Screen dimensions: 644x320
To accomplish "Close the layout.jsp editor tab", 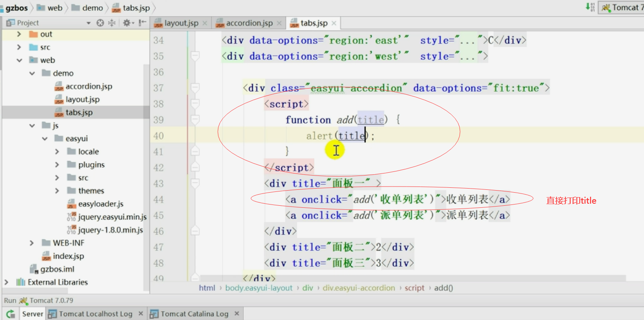I will tap(205, 23).
